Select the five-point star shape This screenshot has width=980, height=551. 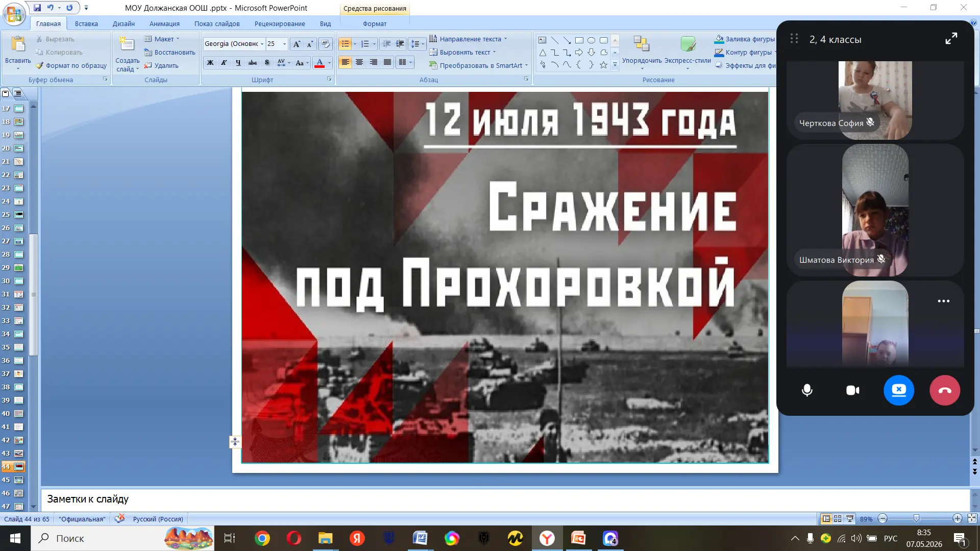(604, 65)
